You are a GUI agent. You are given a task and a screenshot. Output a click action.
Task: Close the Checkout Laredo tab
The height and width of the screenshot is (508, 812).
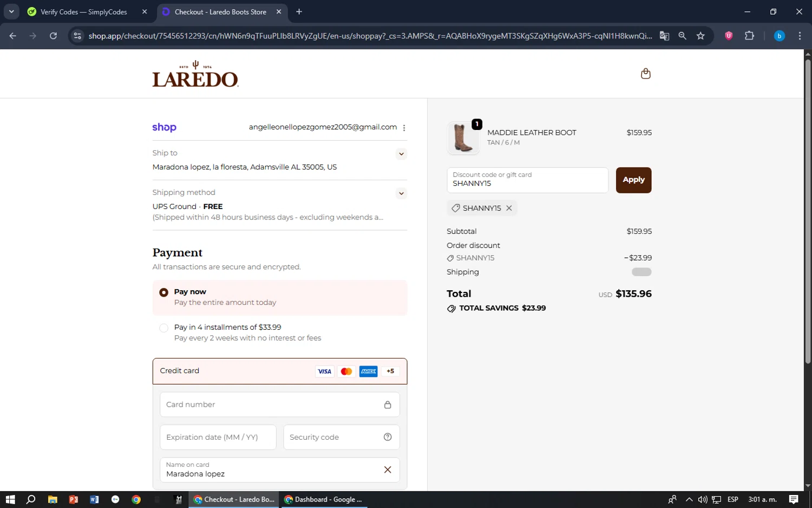tap(279, 12)
